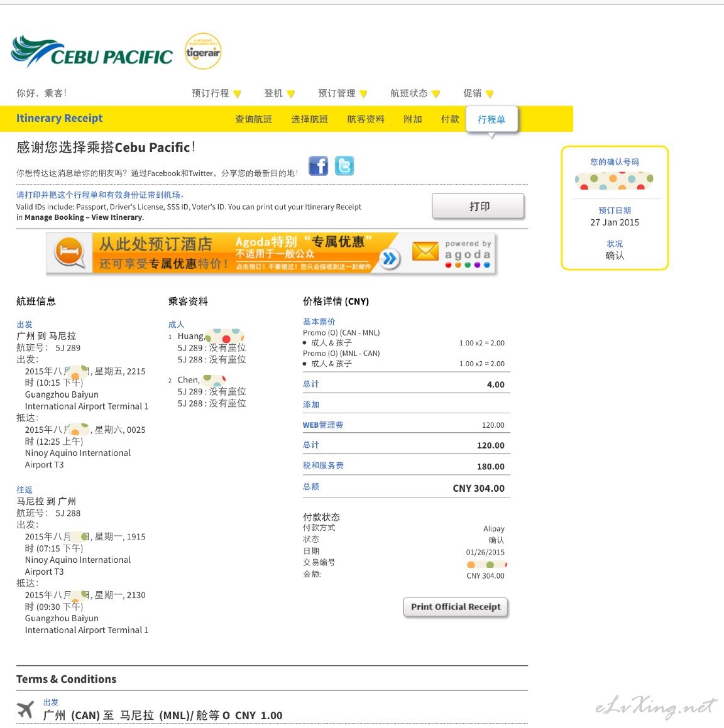
Task: Click the tigerair round badge
Action: 203,51
